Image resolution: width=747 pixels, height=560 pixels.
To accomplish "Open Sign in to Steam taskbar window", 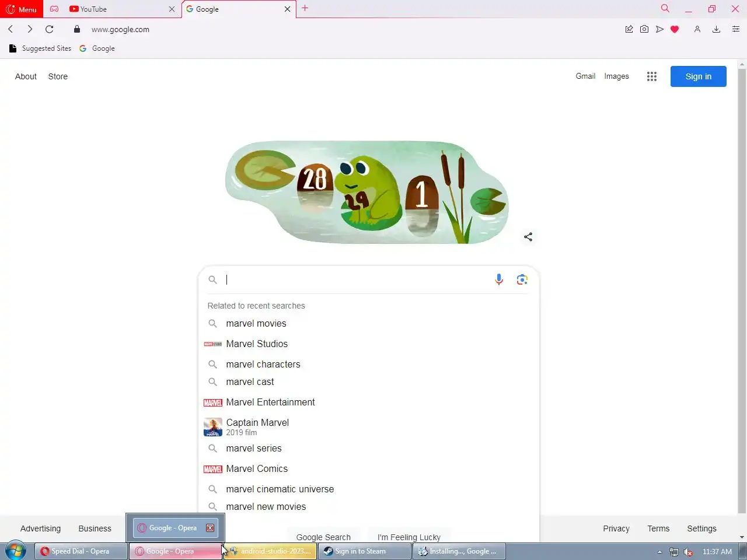I will coord(365,551).
